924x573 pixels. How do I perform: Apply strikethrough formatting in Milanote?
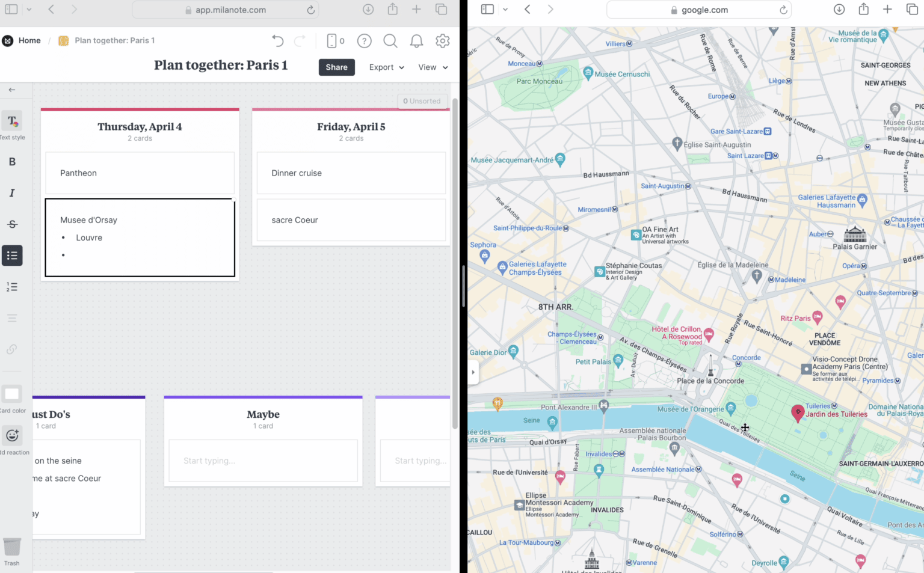click(x=12, y=224)
